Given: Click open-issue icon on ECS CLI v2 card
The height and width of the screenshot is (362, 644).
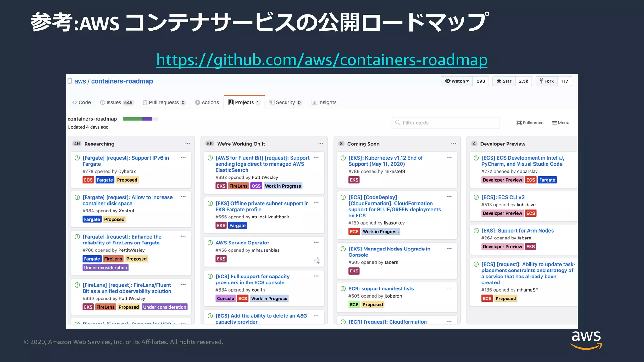Looking at the screenshot, I should [476, 197].
